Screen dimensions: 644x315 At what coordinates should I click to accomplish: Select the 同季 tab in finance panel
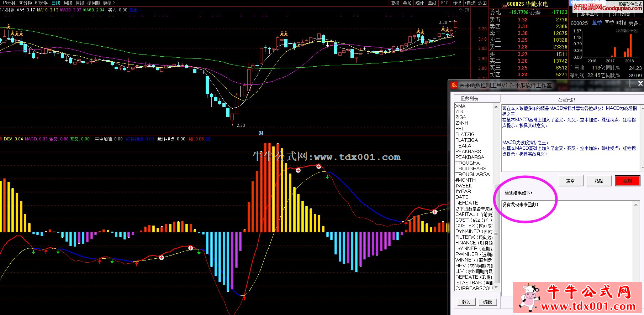pos(609,23)
